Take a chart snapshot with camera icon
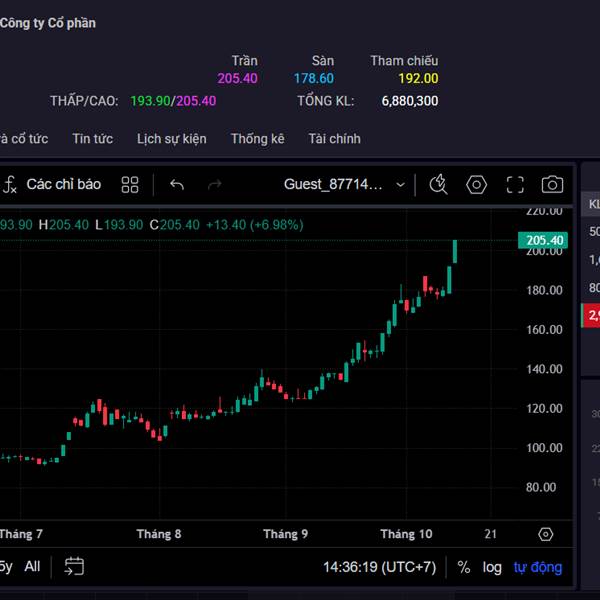Viewport: 600px width, 600px height. (x=552, y=184)
